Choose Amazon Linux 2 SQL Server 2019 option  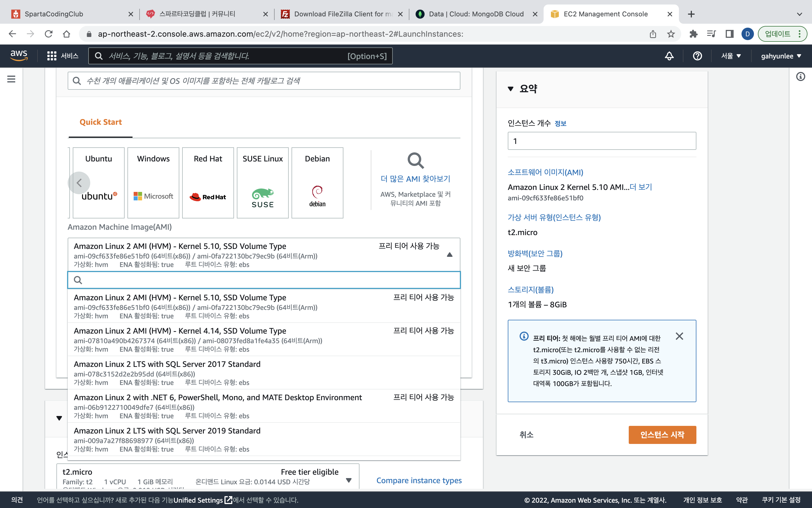coord(264,439)
